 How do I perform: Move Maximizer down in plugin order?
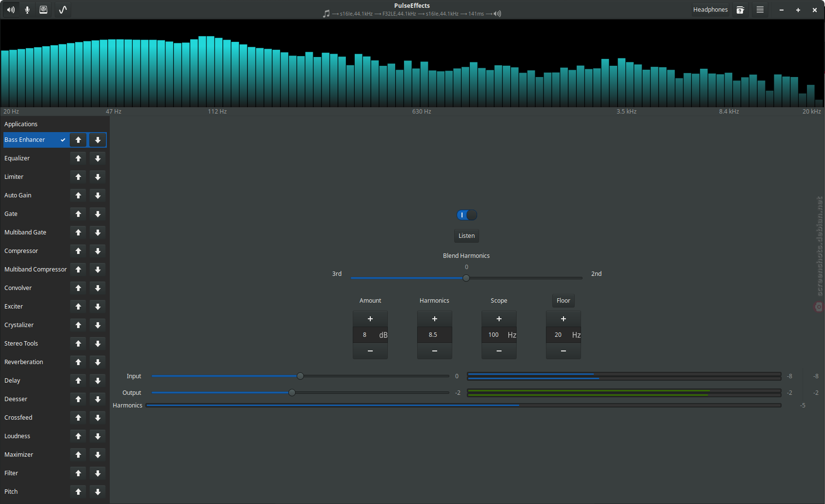click(98, 455)
